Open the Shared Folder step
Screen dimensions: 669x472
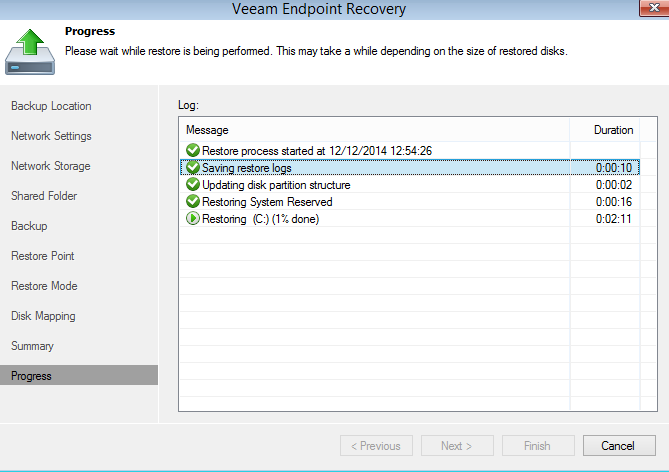point(44,196)
